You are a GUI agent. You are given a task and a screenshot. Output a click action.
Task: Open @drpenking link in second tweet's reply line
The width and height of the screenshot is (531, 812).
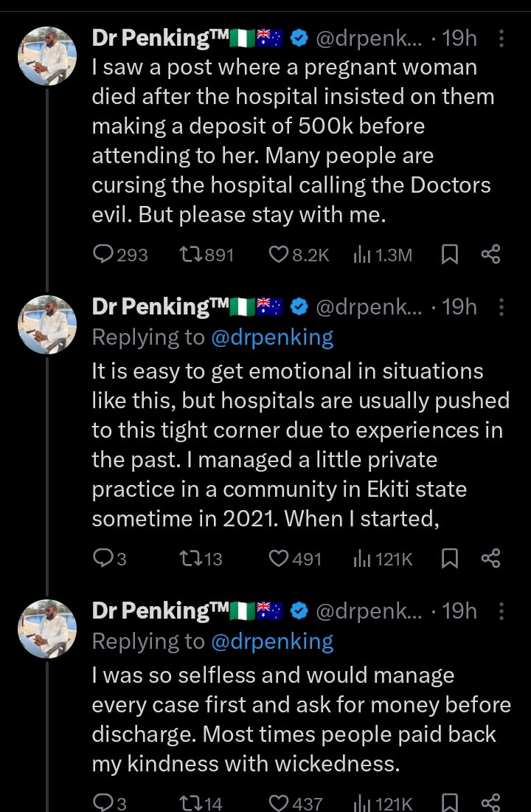272,338
